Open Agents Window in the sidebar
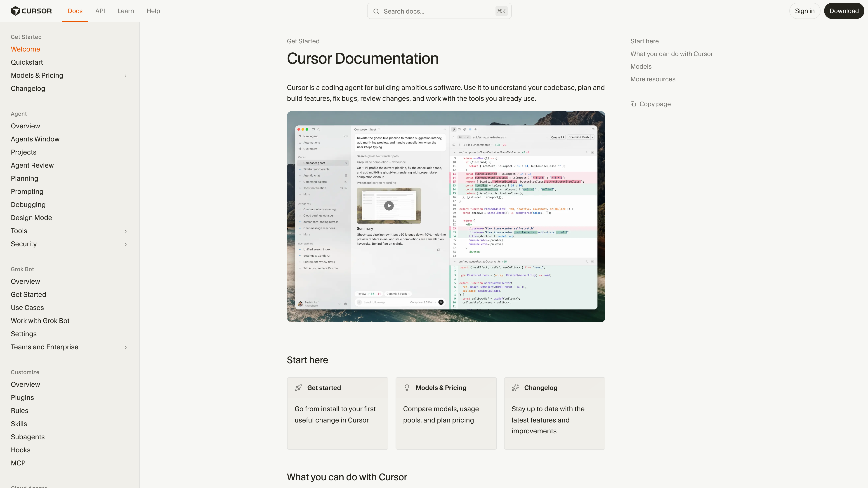The height and width of the screenshot is (488, 868). click(x=35, y=139)
